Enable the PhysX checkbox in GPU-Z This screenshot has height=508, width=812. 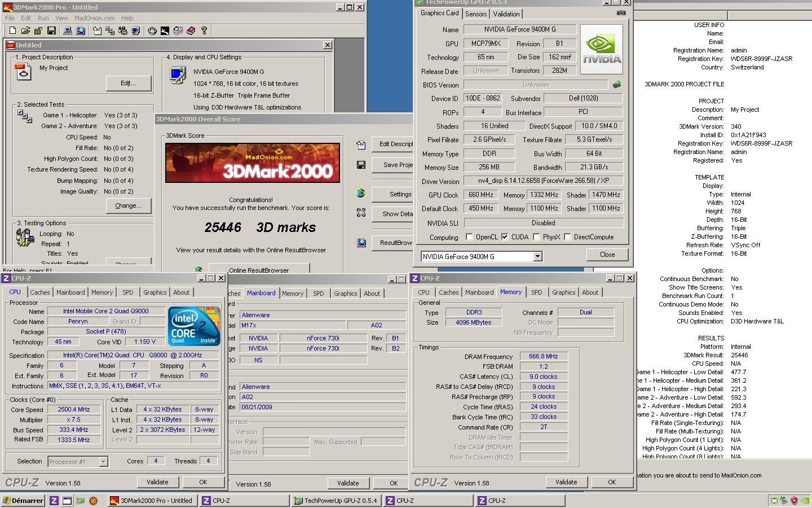[x=536, y=237]
